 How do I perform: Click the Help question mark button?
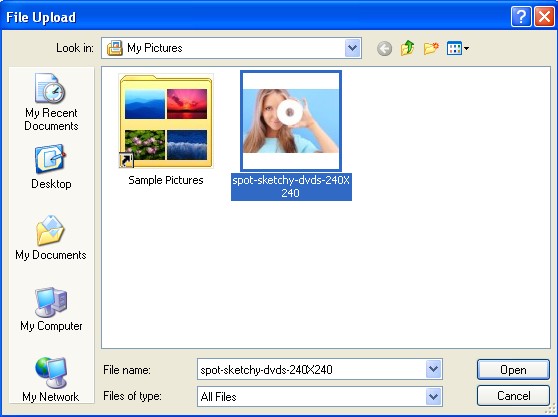point(521,17)
